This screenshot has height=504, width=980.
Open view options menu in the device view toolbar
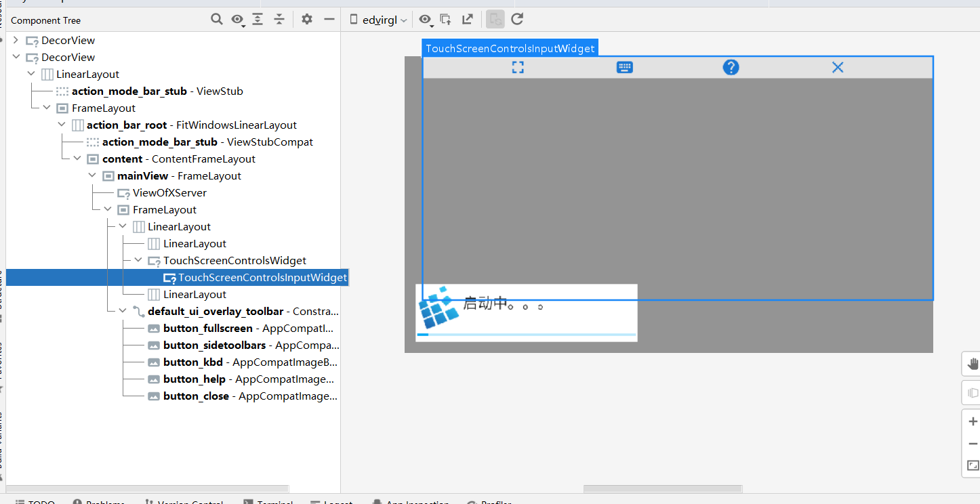coord(426,20)
